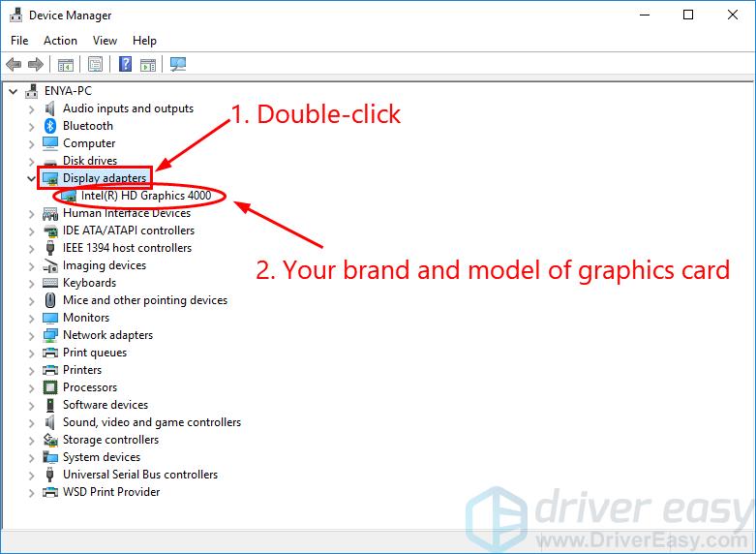This screenshot has height=554, width=756.
Task: Click the Disk drives icon
Action: 50,162
